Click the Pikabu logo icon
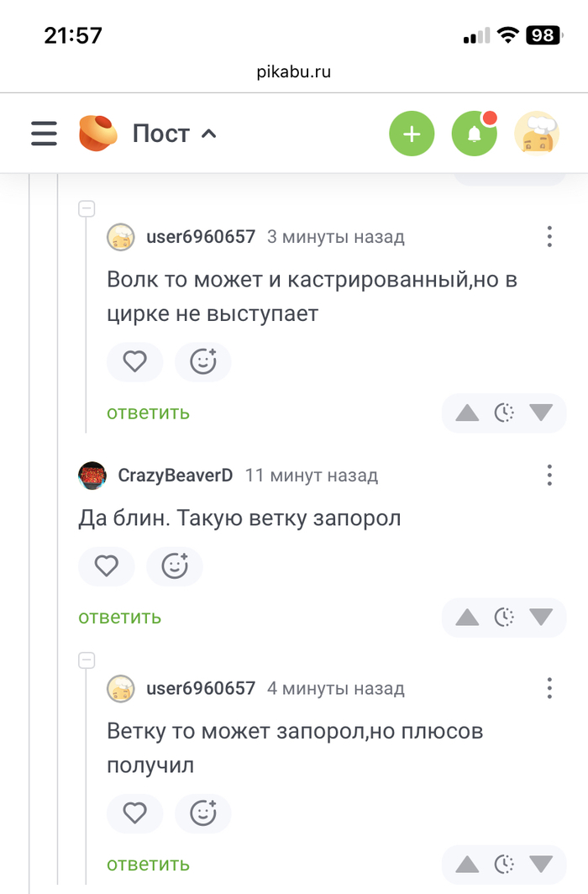 pyautogui.click(x=98, y=134)
